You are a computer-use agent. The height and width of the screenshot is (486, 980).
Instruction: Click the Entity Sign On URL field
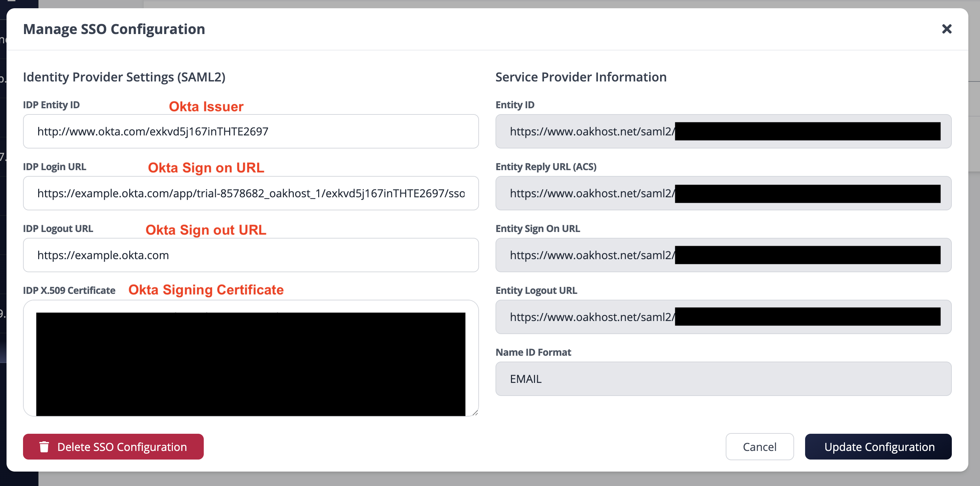(x=723, y=255)
